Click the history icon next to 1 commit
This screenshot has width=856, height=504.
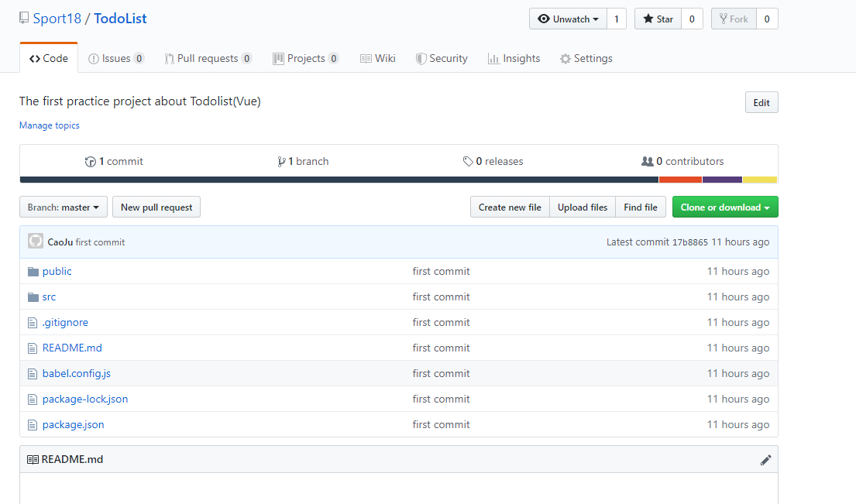tap(91, 162)
